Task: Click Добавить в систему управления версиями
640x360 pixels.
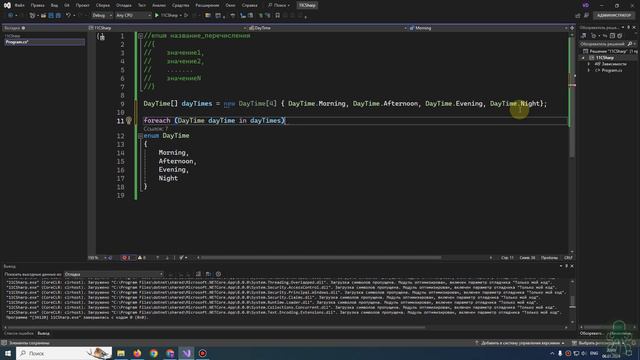Action: click(x=521, y=343)
